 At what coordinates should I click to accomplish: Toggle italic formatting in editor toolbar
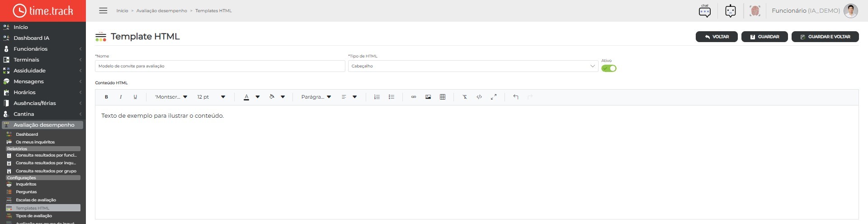(121, 97)
